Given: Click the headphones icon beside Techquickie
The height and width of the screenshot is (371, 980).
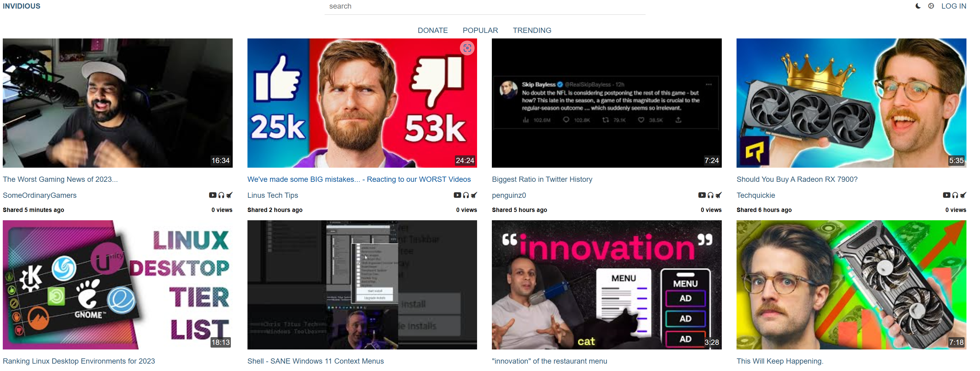Looking at the screenshot, I should [x=955, y=195].
